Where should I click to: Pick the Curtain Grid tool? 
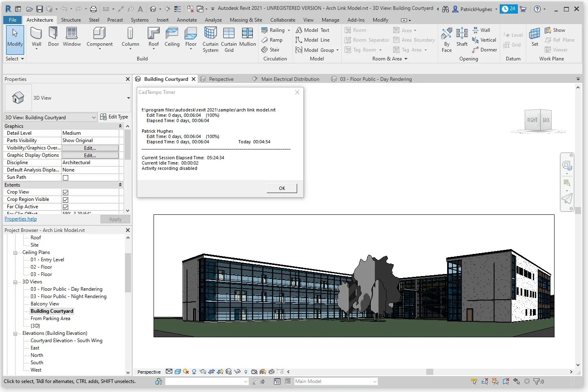coord(229,40)
